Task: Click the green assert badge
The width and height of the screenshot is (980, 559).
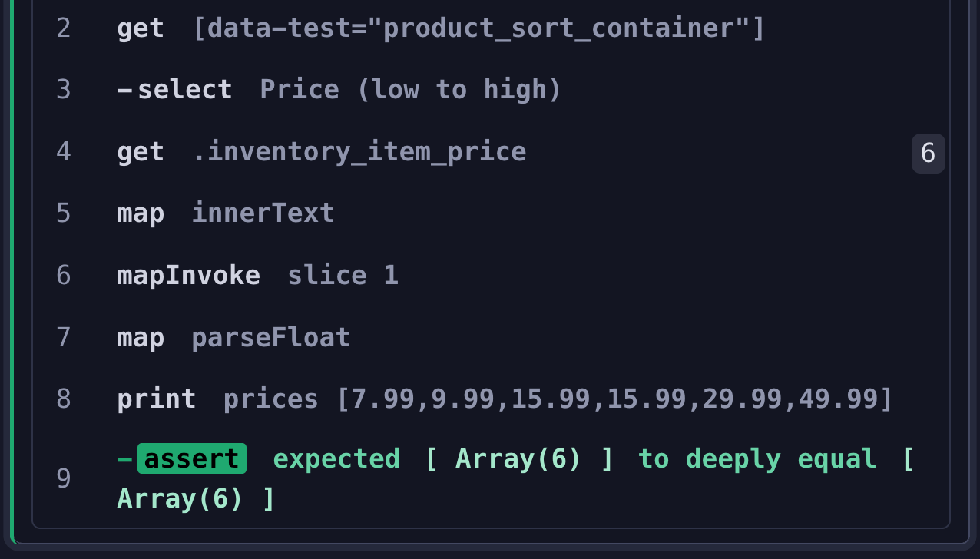Action: coord(192,459)
